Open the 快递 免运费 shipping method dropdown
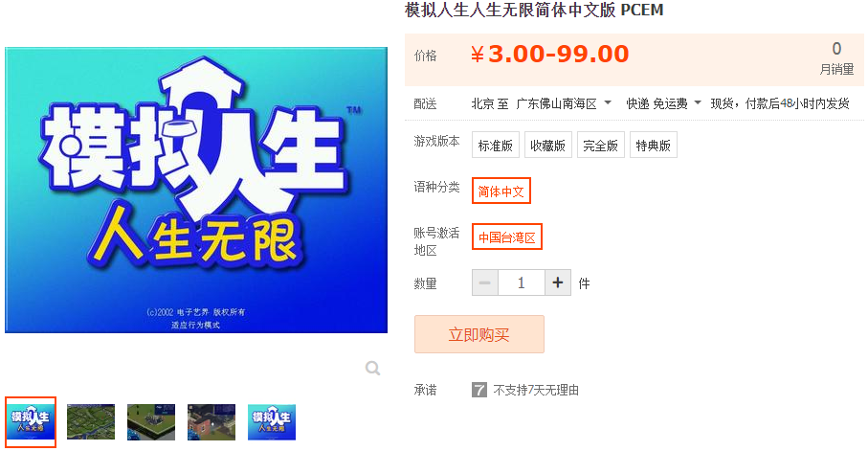This screenshot has width=868, height=451. point(663,103)
